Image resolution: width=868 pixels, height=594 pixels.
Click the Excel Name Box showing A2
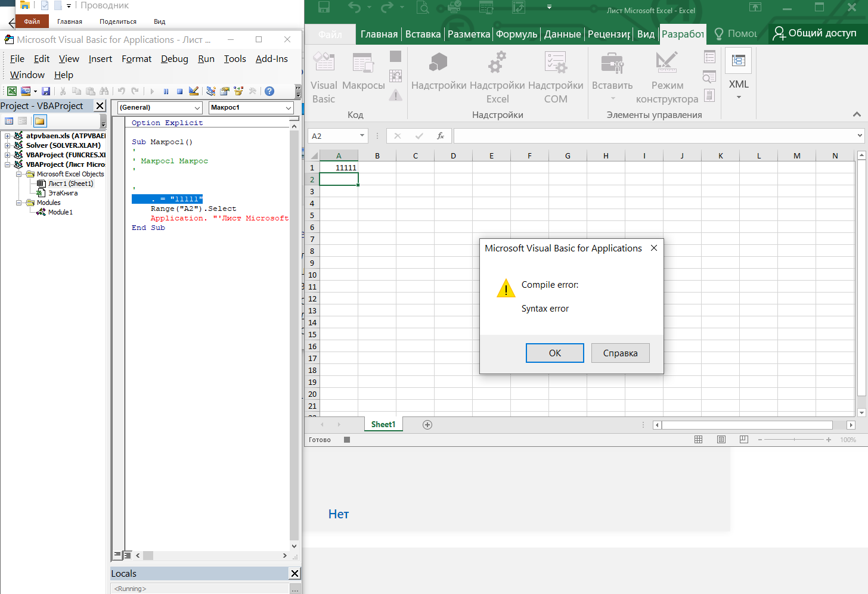pos(337,136)
